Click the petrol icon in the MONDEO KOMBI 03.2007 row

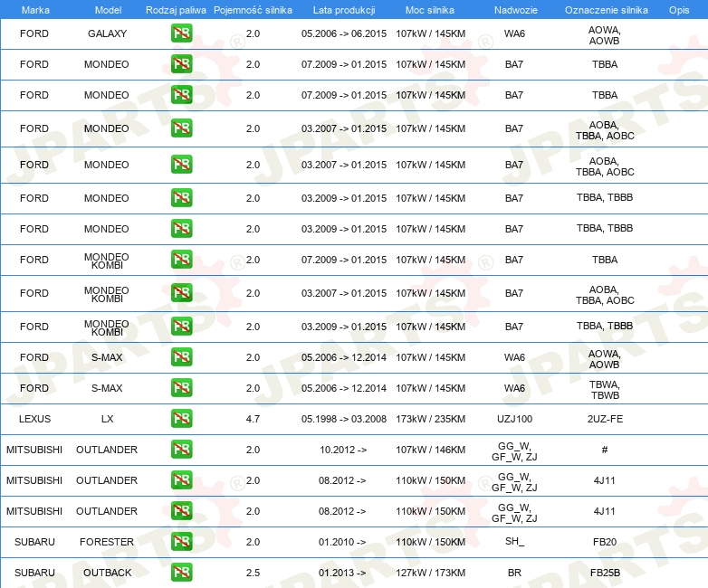(181, 293)
